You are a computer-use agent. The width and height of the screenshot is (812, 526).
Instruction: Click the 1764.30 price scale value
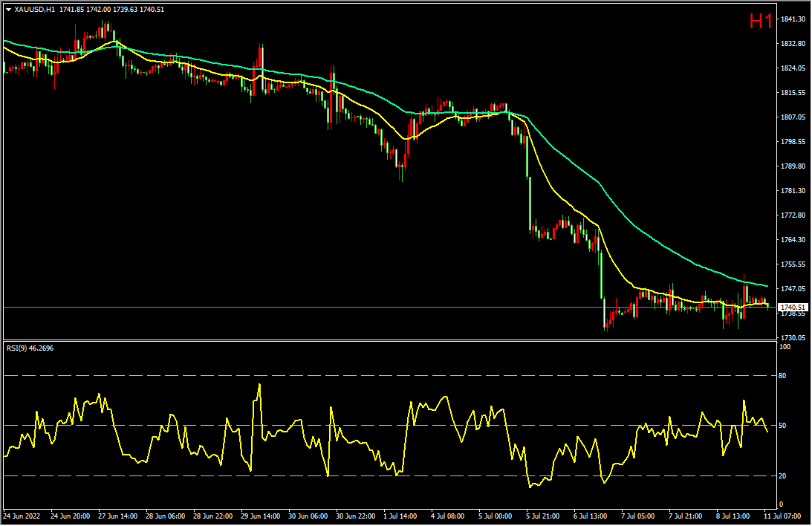(793, 240)
